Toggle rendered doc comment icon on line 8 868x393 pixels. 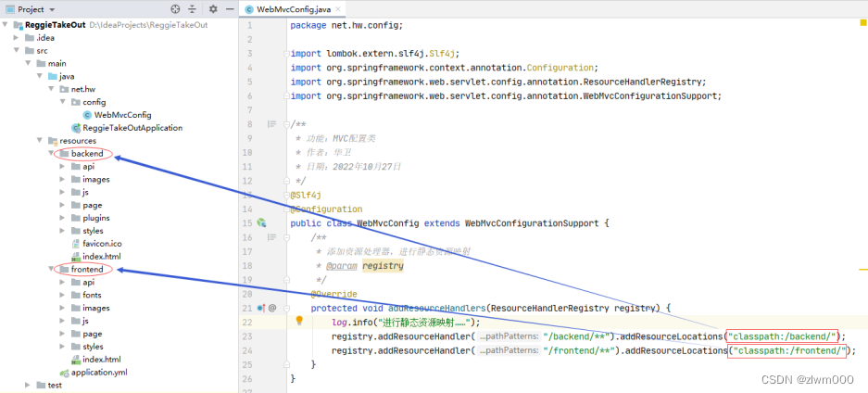(271, 124)
